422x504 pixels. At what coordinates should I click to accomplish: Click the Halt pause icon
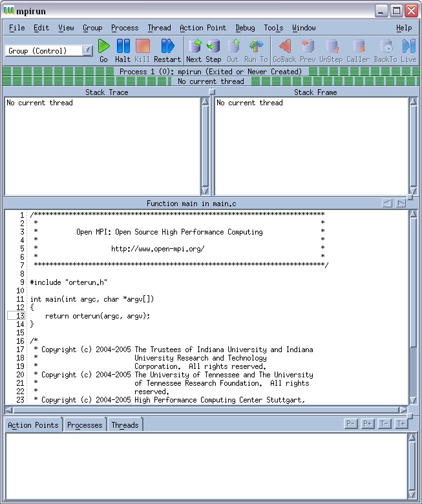pyautogui.click(x=123, y=46)
